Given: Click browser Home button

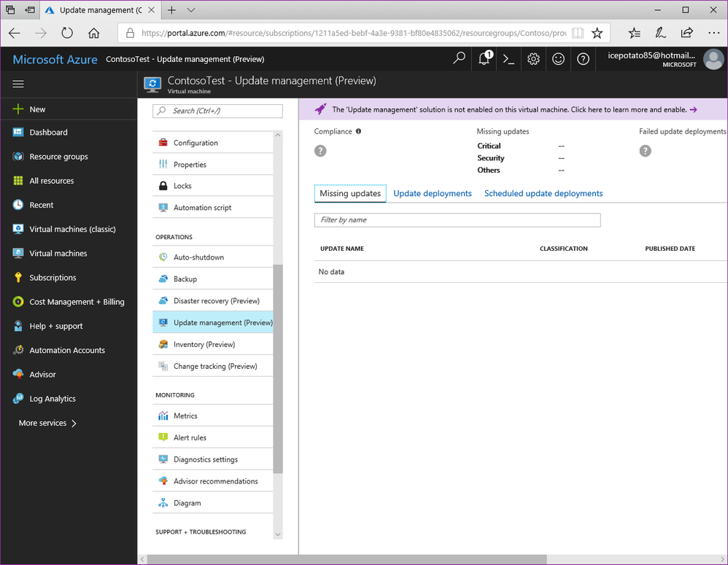Looking at the screenshot, I should coord(94,33).
